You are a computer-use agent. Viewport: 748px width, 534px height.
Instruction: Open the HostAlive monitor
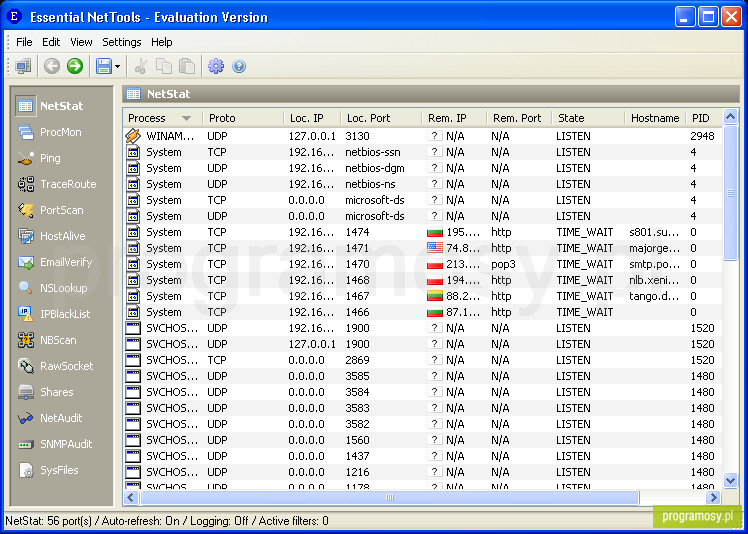click(52, 236)
